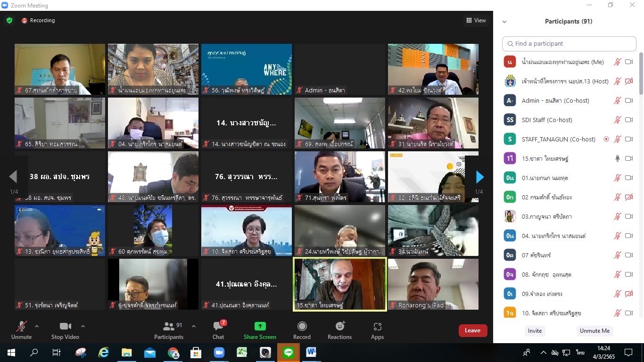Open the Reactions emoji icon
Image resolution: width=644 pixels, height=362 pixels.
pos(339,327)
